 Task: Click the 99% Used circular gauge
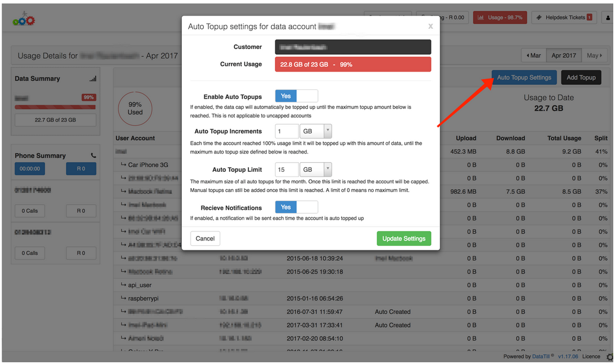[135, 108]
